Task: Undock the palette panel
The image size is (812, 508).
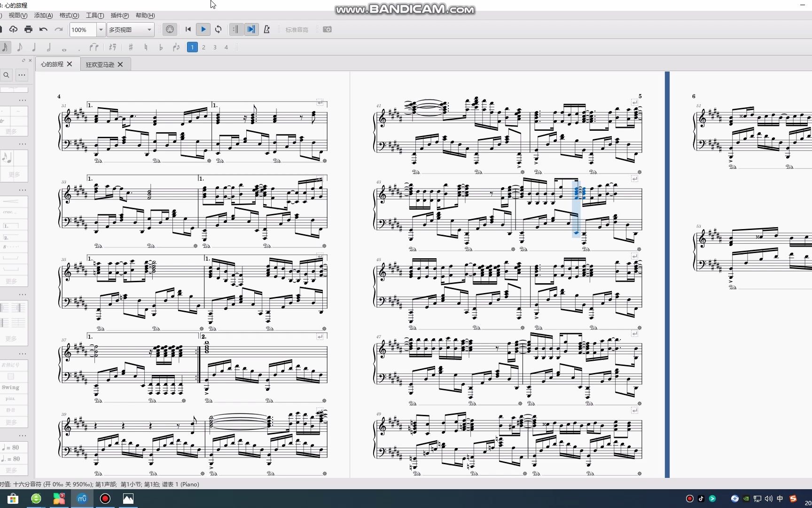Action: 23,60
